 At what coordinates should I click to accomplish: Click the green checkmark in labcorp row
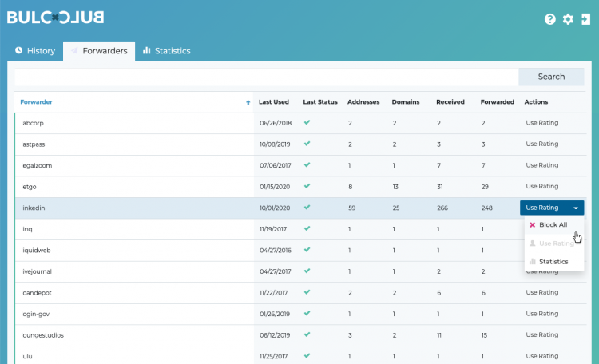point(307,123)
